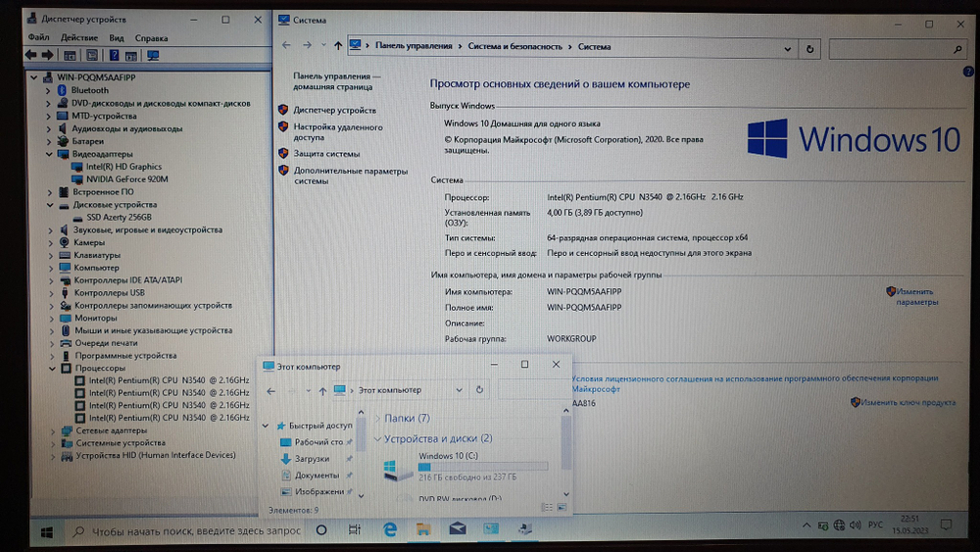Open address bar history dropdown in System window
The image size is (980, 552).
click(x=788, y=49)
